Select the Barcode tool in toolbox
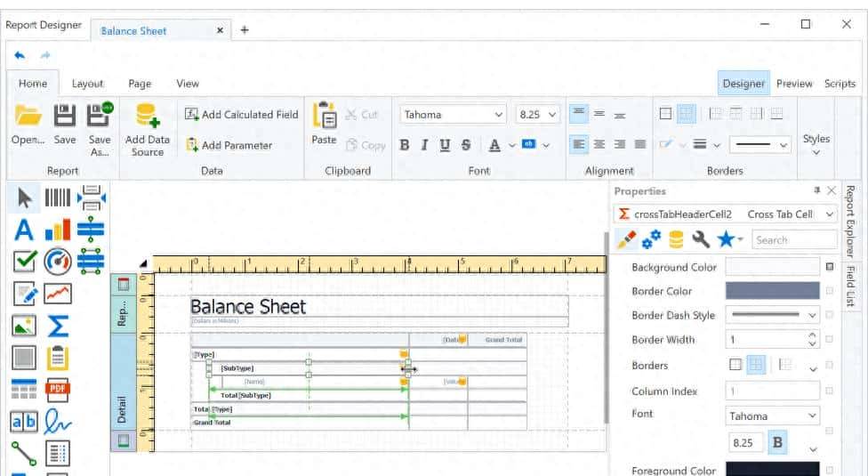868x476 pixels. pos(58,198)
